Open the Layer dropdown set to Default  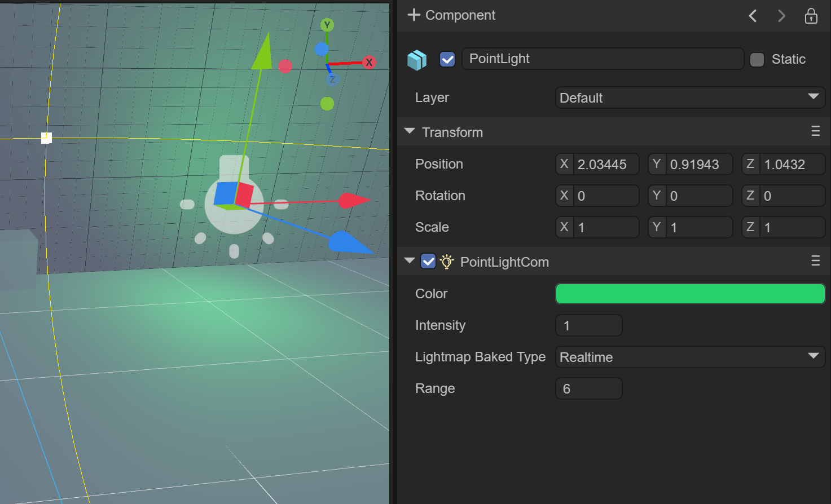pyautogui.click(x=689, y=98)
